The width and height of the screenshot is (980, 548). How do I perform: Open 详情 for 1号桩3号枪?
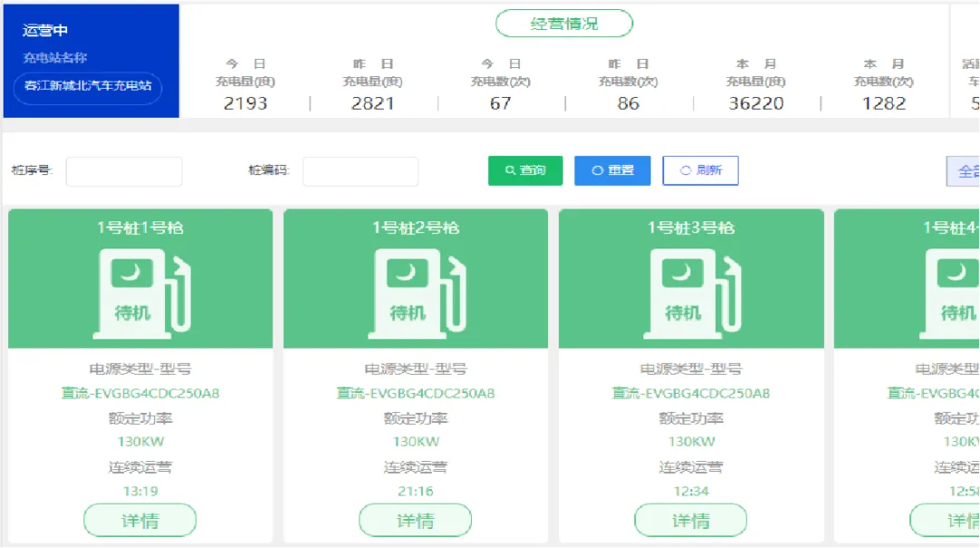691,521
